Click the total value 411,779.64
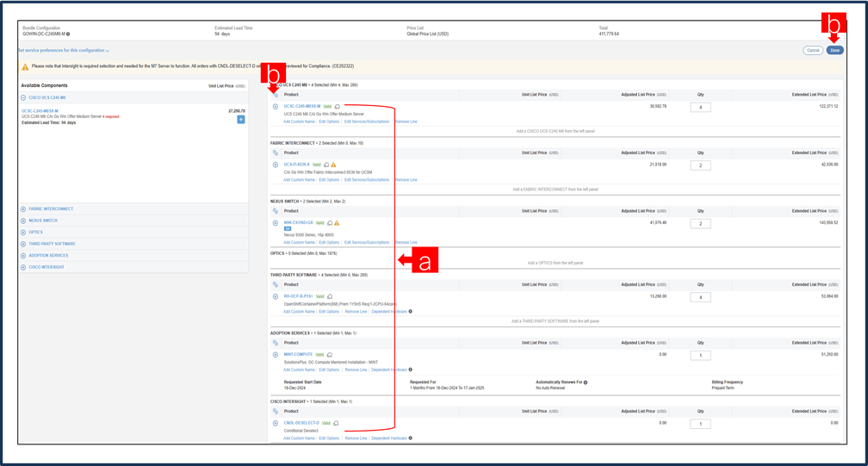Screen dimensions: 868x466 coord(609,34)
